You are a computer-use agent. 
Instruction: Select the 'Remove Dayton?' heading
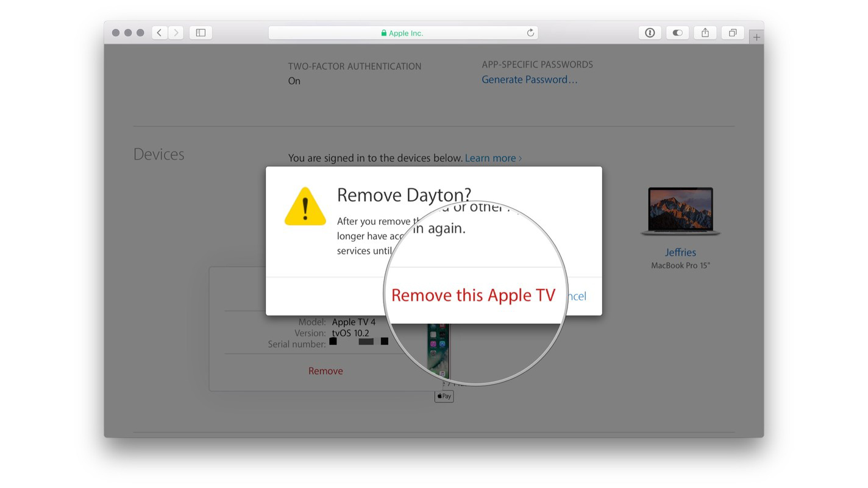[404, 194]
